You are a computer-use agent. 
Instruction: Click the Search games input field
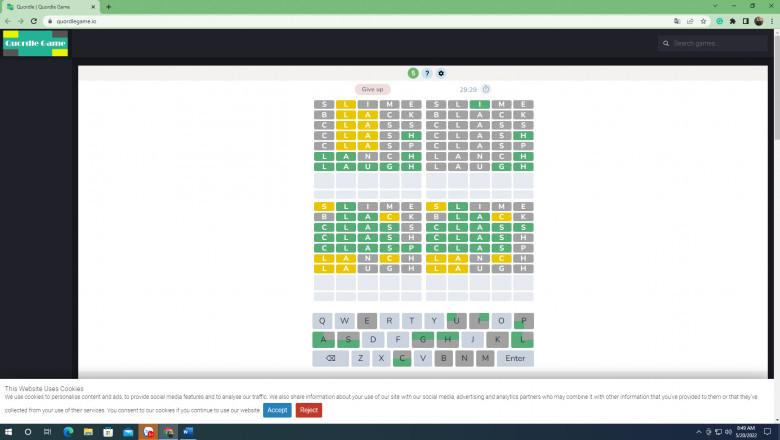tap(718, 44)
